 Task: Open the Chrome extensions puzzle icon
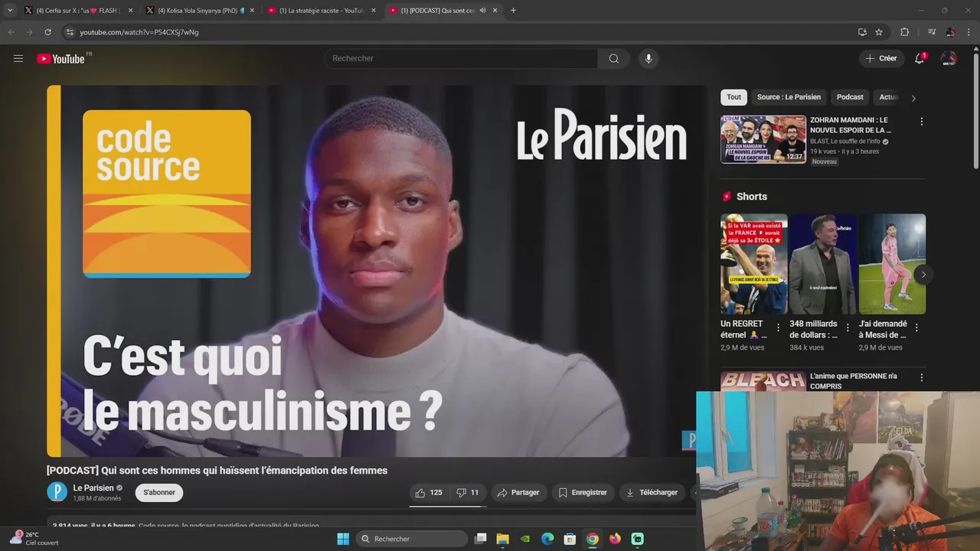pos(904,32)
